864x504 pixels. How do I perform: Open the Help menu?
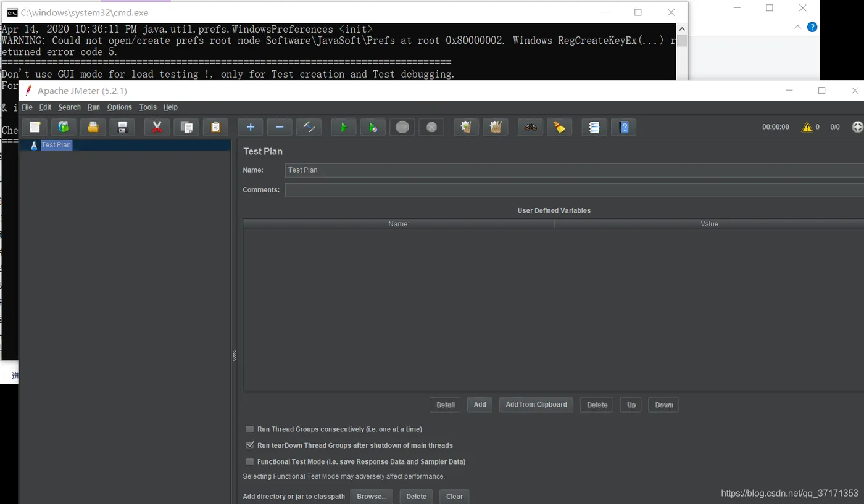coord(170,107)
